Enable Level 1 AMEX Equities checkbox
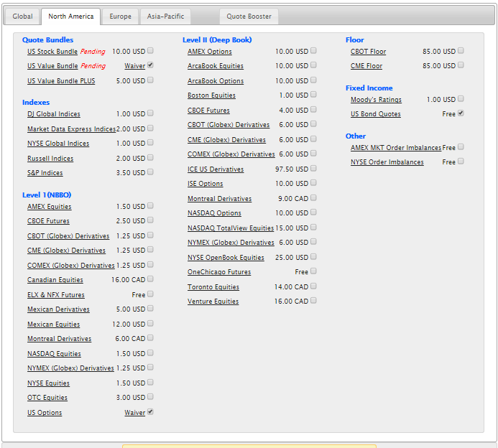Image resolution: width=498 pixels, height=448 pixels. pyautogui.click(x=150, y=205)
